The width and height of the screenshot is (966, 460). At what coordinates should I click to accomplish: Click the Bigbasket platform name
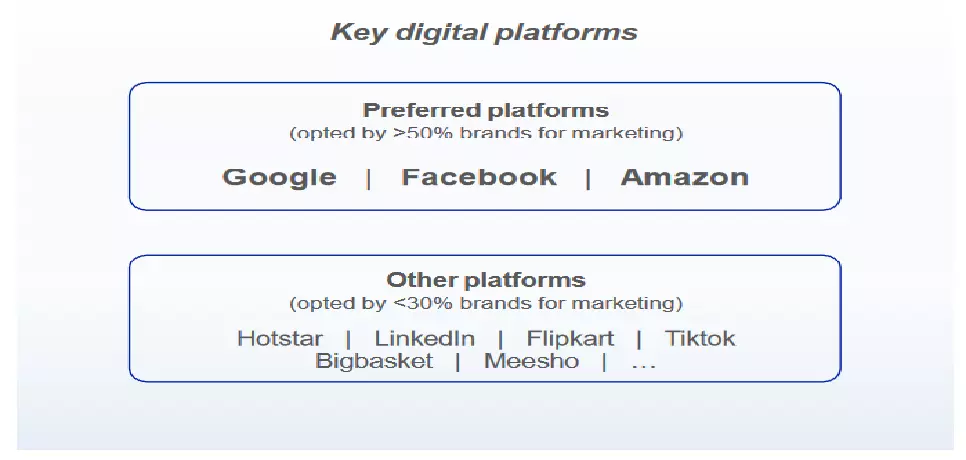click(374, 361)
